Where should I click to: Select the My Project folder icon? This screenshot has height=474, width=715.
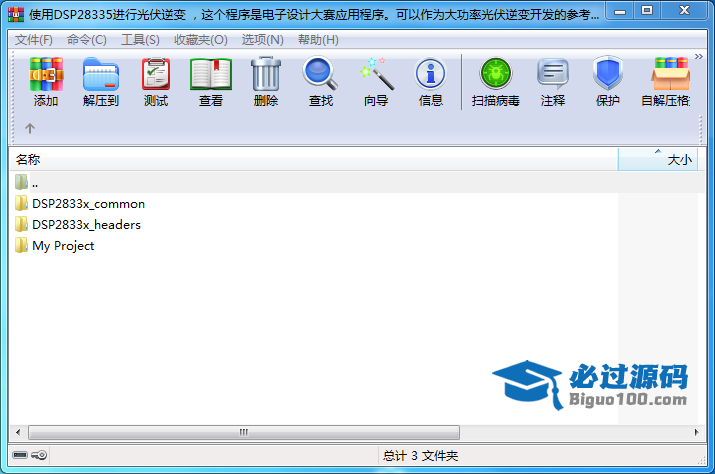click(x=21, y=245)
